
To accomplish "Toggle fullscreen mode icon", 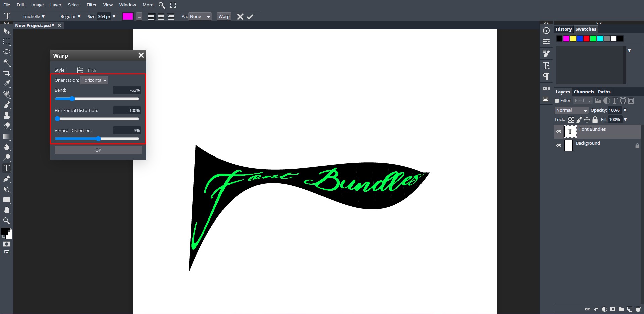I will (173, 5).
